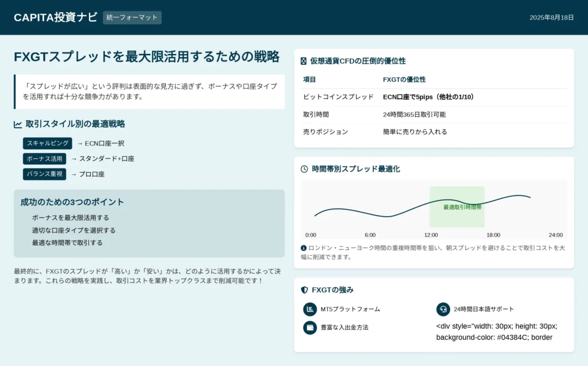Click the 18:00 label on the chart axis
588x366 pixels.
click(493, 235)
